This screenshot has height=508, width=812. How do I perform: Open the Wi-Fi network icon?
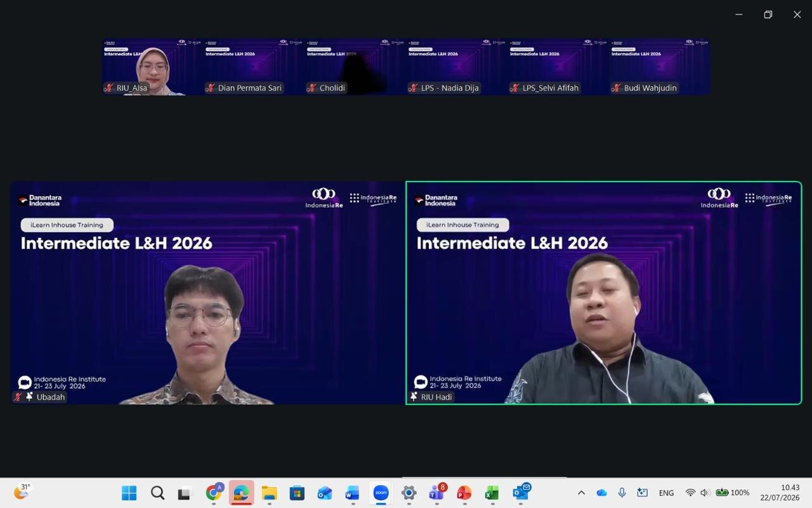coord(690,493)
